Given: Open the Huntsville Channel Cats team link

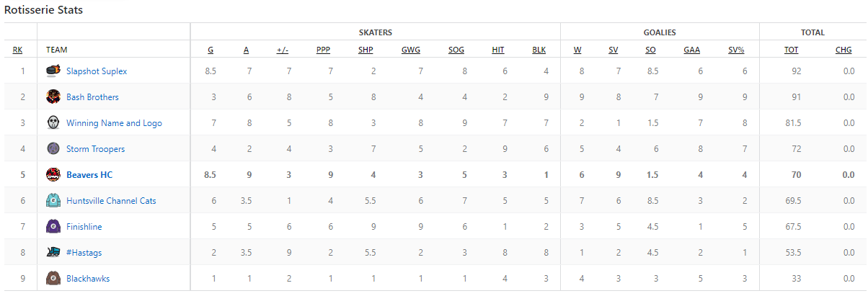Looking at the screenshot, I should (x=111, y=201).
